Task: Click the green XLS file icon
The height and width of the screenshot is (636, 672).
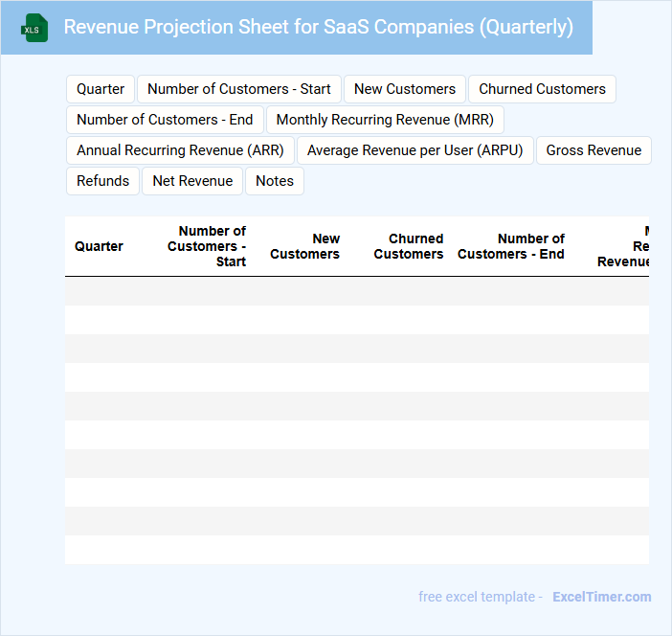Action: 34,28
